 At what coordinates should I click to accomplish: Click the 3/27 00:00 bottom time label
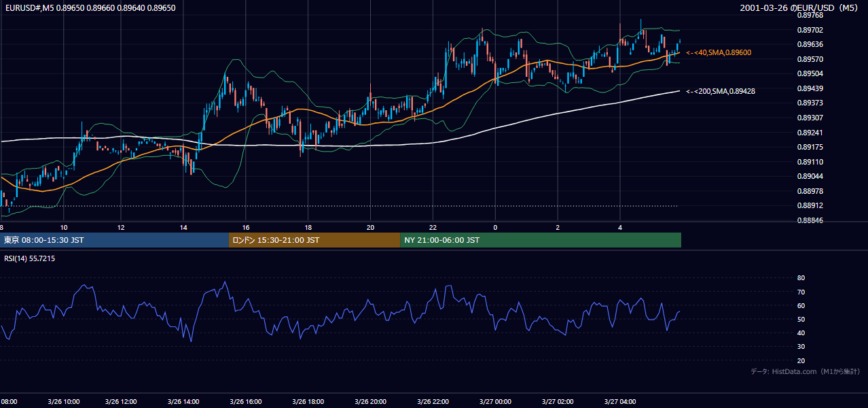pyautogui.click(x=495, y=401)
